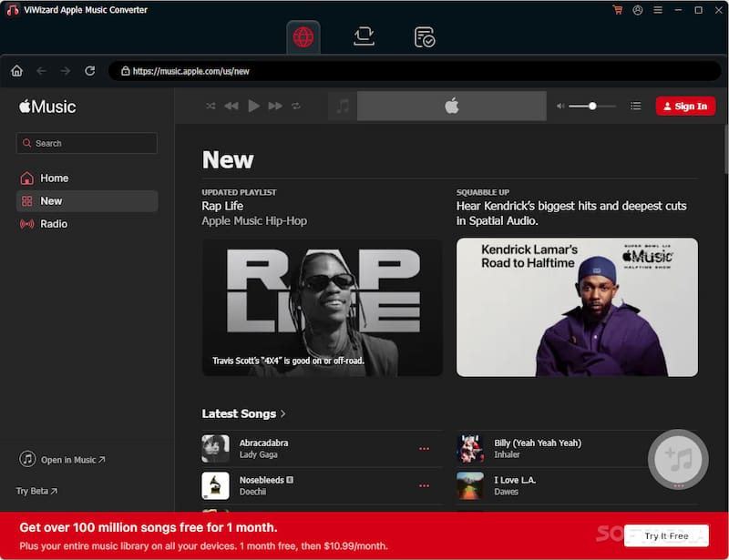Screen dimensions: 729x560
Task: Open more options for Nosebleeds
Action: pyautogui.click(x=424, y=485)
